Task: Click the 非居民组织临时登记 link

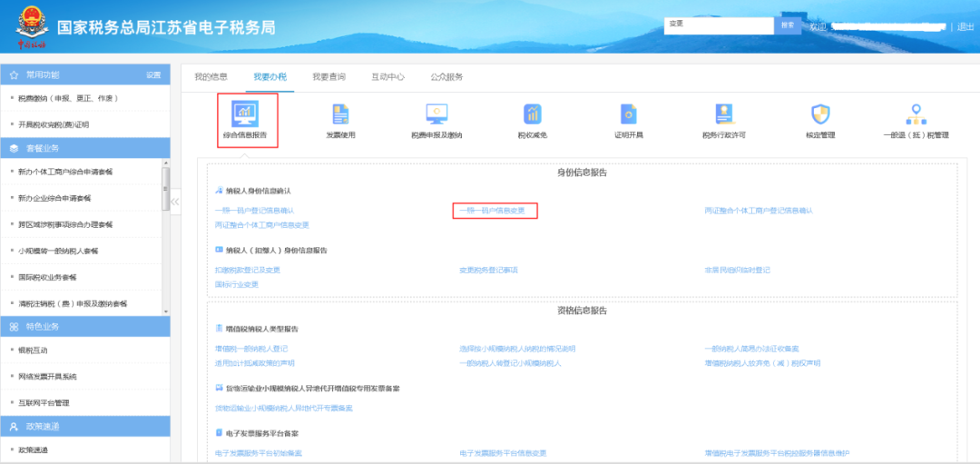Action: click(738, 271)
